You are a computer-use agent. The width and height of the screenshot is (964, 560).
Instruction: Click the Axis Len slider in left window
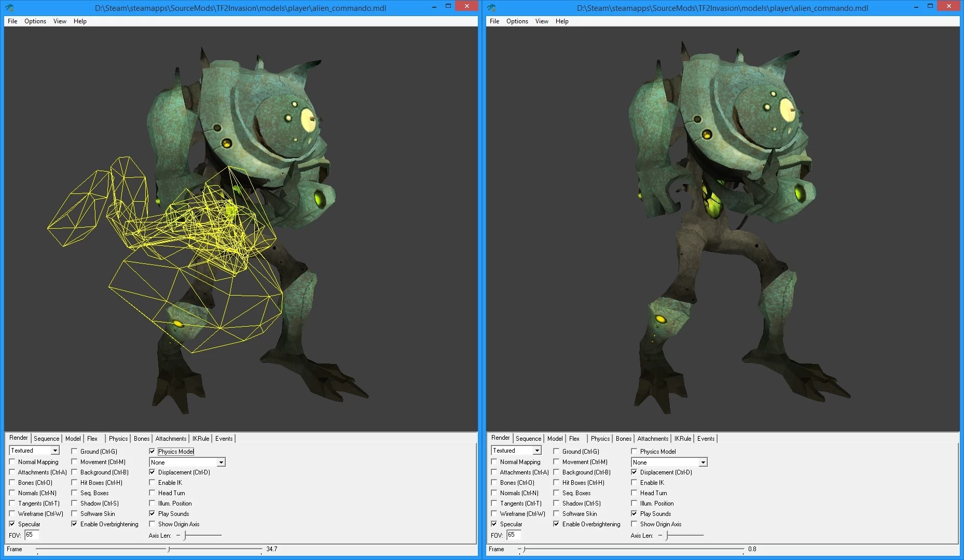pos(199,536)
